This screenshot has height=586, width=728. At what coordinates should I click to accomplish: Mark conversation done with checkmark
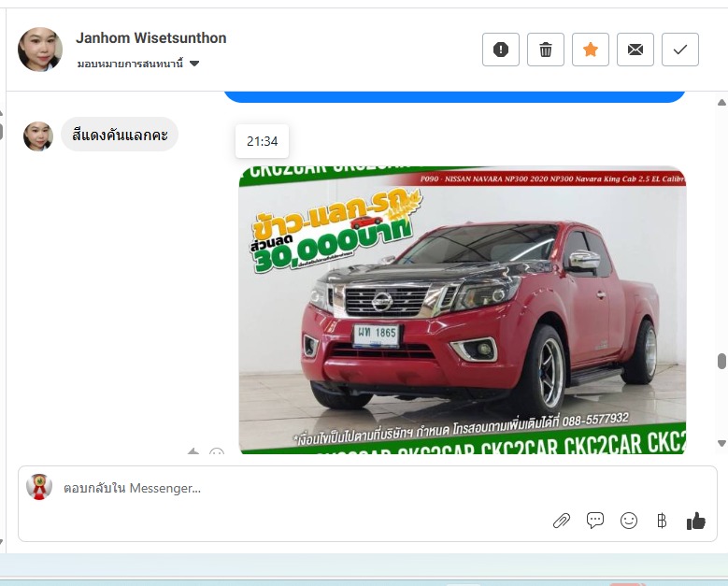679,50
